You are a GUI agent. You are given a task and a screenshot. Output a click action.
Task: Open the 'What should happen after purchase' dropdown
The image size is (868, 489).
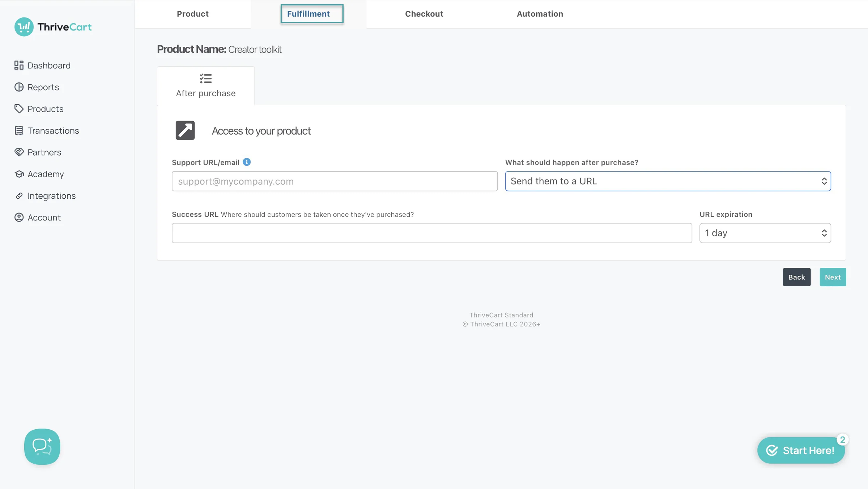point(668,181)
